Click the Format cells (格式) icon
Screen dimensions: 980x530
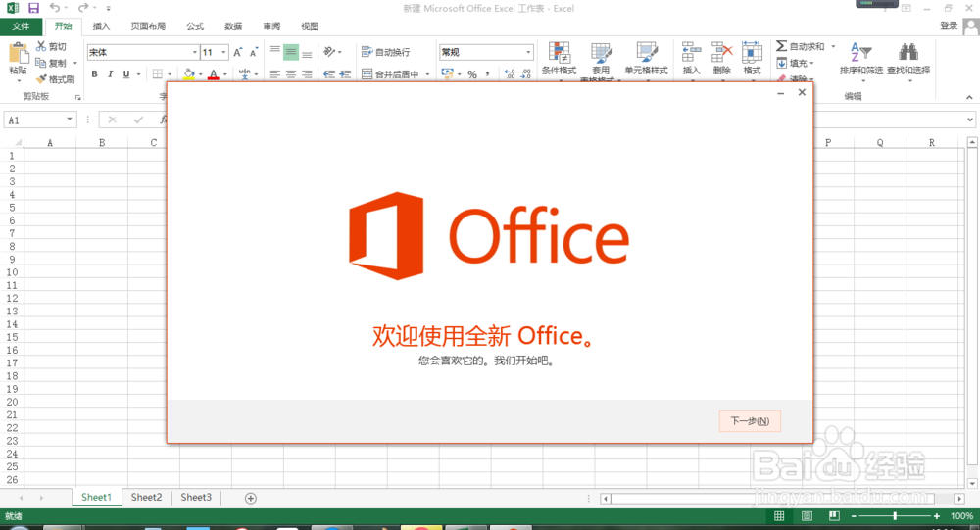coord(752,52)
